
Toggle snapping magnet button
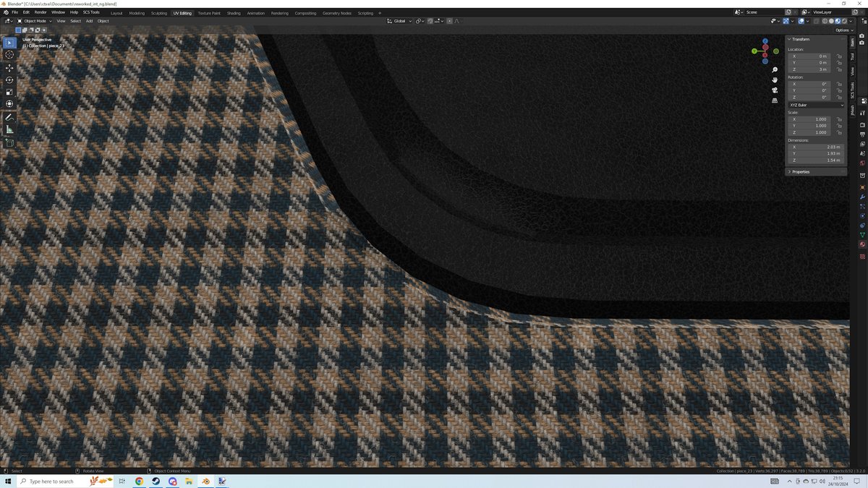coord(430,21)
